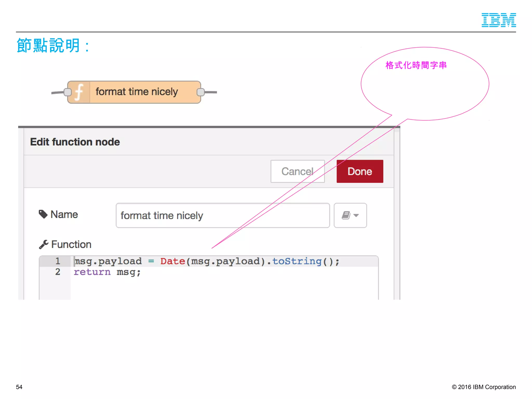The image size is (532, 399).
Task: Click the function node's output port
Action: click(x=201, y=92)
